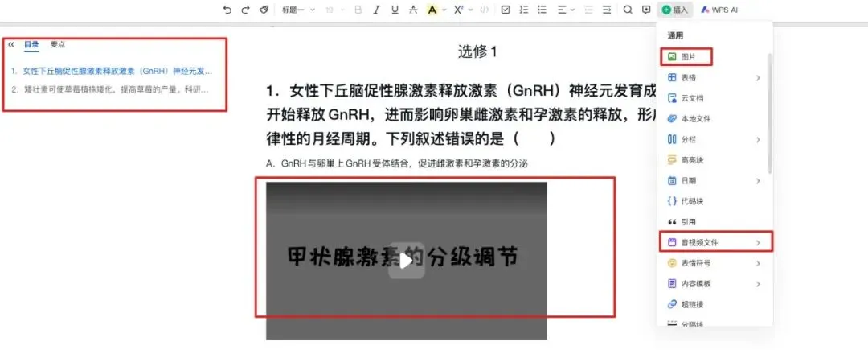Undo the last edit
Screen dimensions: 868x350
(x=227, y=10)
